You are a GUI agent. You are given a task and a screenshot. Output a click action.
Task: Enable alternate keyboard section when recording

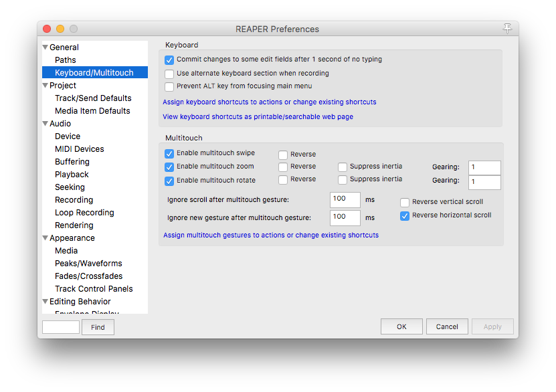click(x=169, y=74)
